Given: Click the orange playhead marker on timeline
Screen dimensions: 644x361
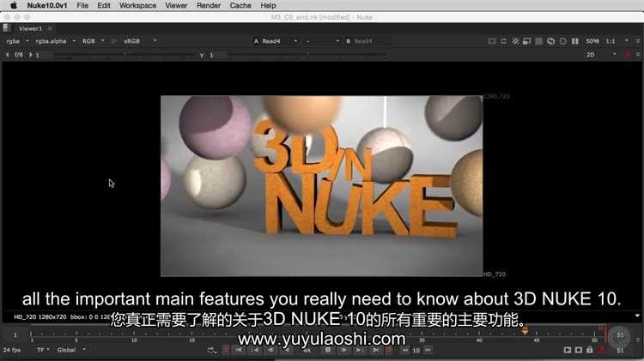Looking at the screenshot, I should pyautogui.click(x=525, y=331).
